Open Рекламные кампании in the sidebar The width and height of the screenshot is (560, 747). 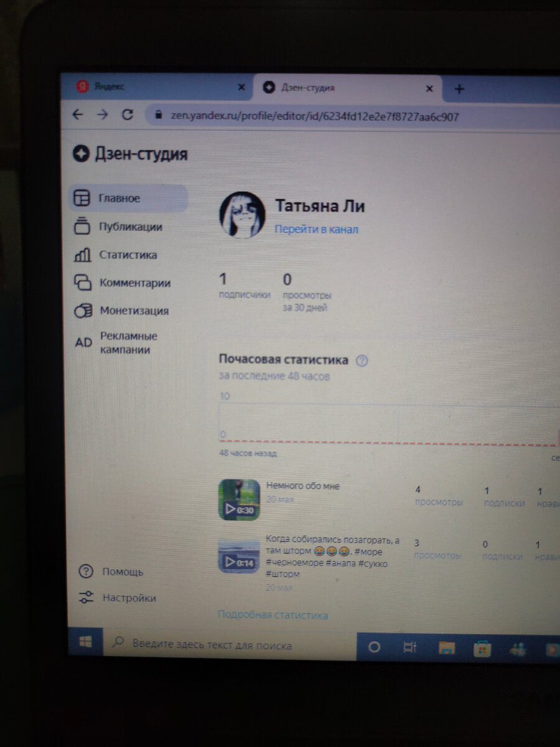(x=129, y=342)
